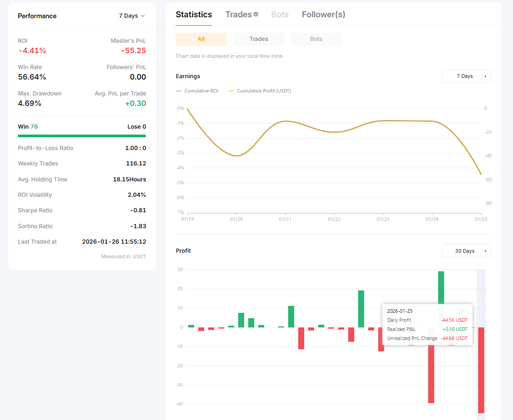Select the Bots filter pill
The image size is (513, 420).
(317, 39)
